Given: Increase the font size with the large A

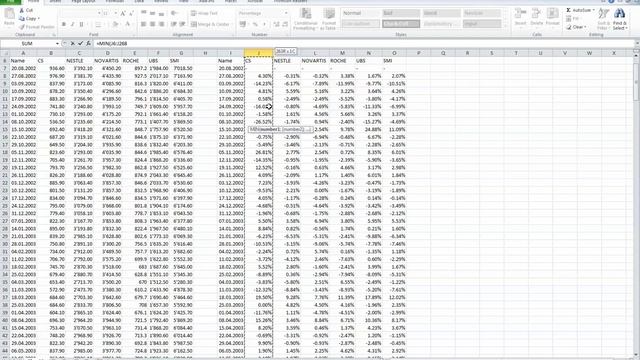Looking at the screenshot, I should click(x=123, y=13).
